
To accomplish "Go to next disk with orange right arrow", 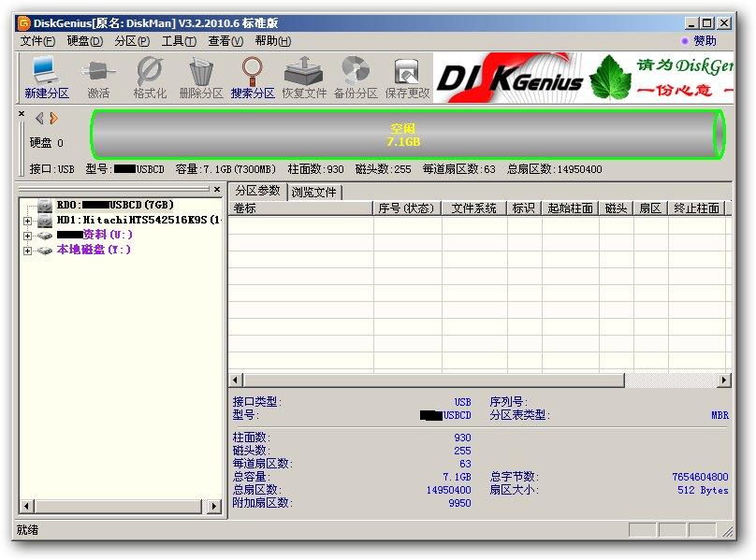I will point(53,118).
